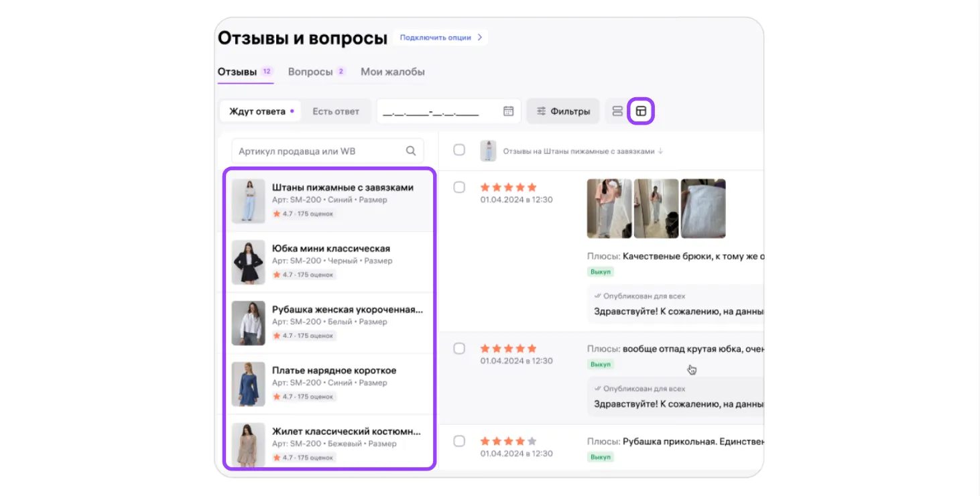Switch to the Вопросы tab
The image size is (980, 496).
coord(310,72)
